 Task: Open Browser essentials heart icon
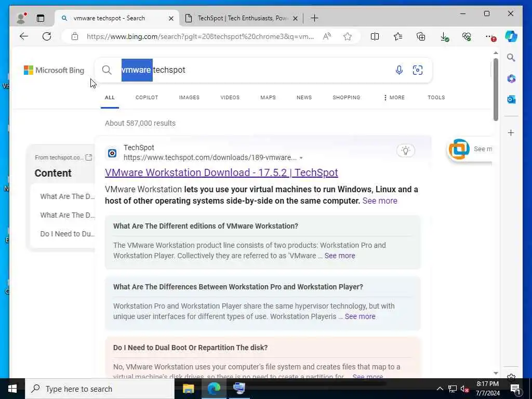click(467, 36)
